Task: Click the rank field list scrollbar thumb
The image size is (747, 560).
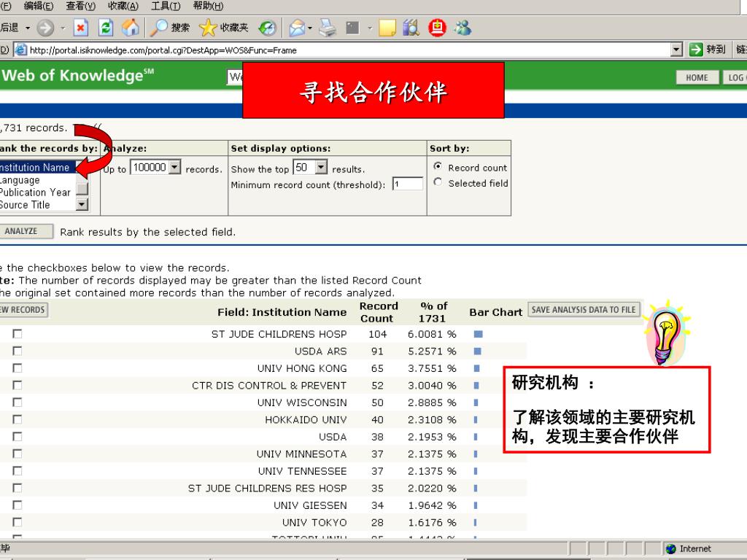Action: [82, 188]
